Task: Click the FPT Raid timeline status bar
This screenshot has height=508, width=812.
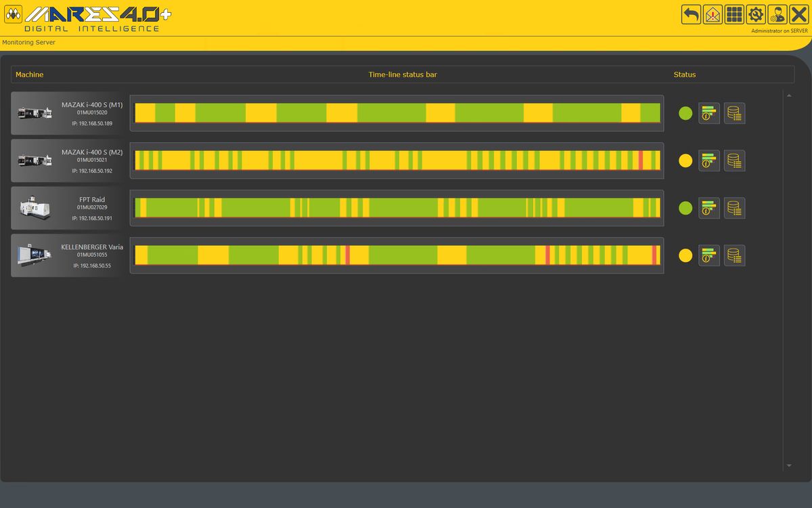Action: (x=397, y=208)
